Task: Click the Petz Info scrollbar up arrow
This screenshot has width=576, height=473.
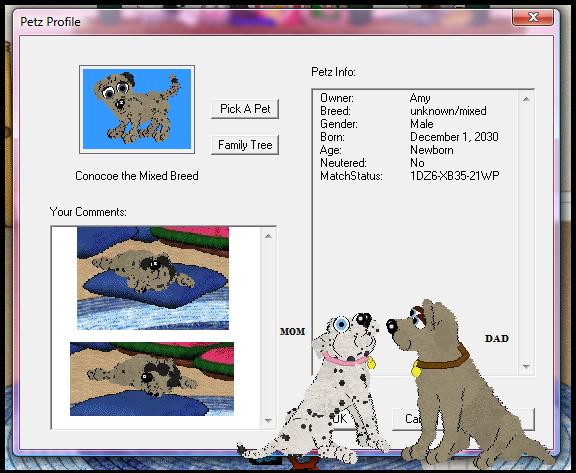Action: (526, 99)
